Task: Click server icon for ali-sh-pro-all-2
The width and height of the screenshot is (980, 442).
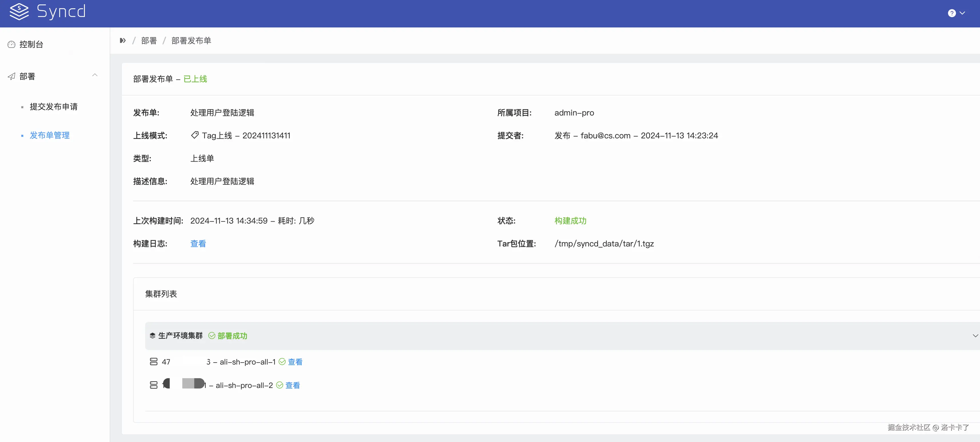Action: click(154, 385)
